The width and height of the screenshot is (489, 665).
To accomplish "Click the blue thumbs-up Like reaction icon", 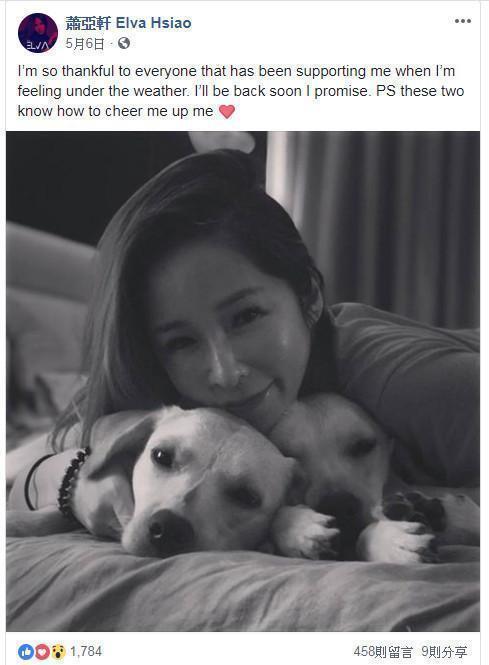I will pos(25,651).
